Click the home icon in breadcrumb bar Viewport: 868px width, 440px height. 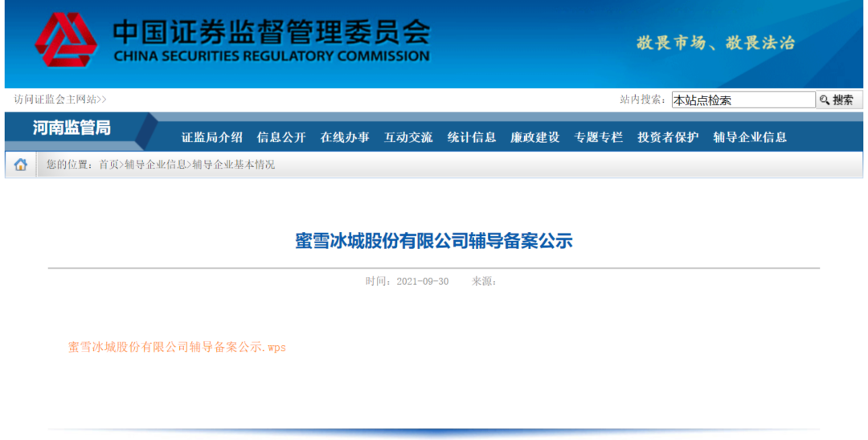(21, 165)
